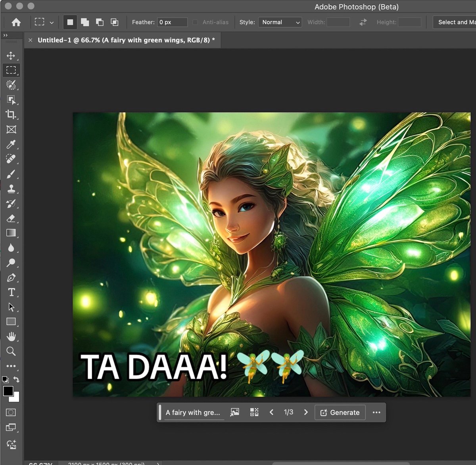The width and height of the screenshot is (476, 465).
Task: Open the variations grid icon in taskbar
Action: click(254, 412)
